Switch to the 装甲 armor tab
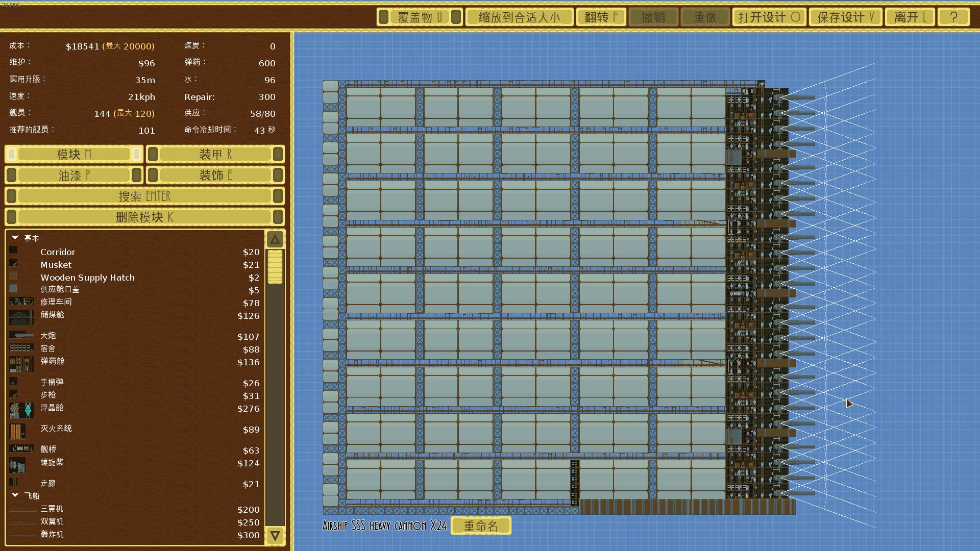Viewport: 980px width, 551px height. 215,154
